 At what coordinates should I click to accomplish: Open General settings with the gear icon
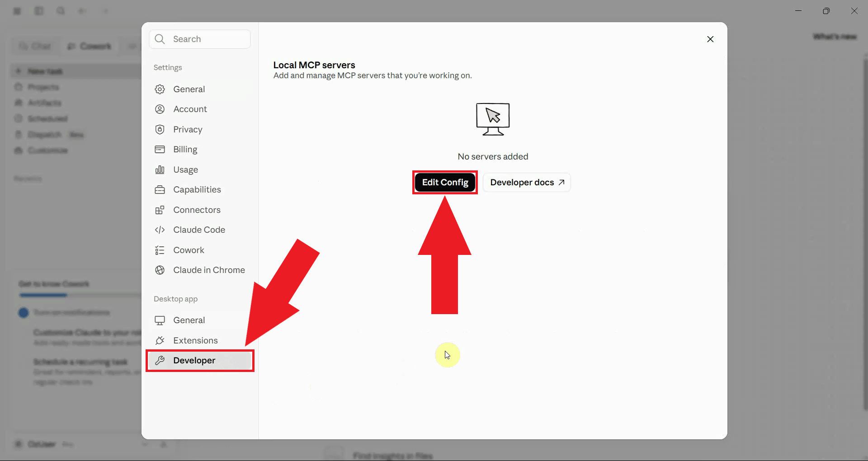tap(200, 89)
